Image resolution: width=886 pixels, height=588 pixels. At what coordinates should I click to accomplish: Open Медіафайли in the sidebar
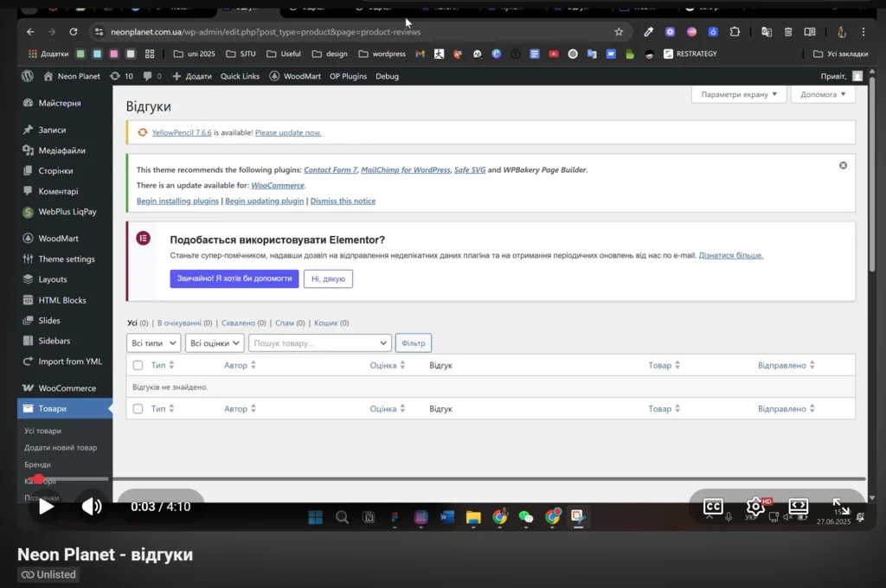click(x=65, y=150)
